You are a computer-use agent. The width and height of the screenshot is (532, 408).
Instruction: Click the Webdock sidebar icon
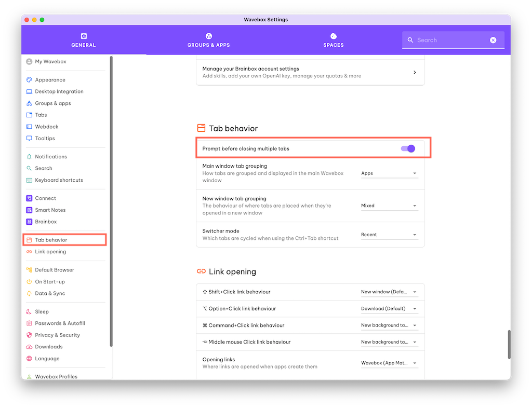coord(29,127)
